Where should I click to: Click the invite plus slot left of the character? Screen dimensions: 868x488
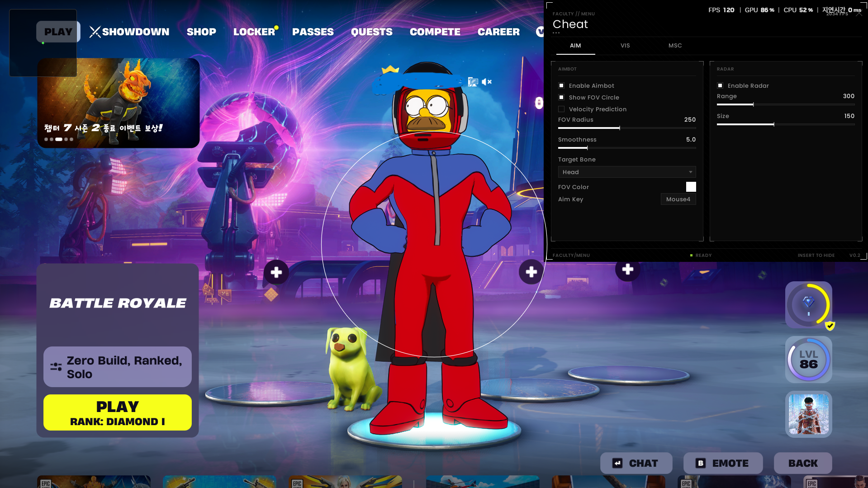(x=276, y=272)
